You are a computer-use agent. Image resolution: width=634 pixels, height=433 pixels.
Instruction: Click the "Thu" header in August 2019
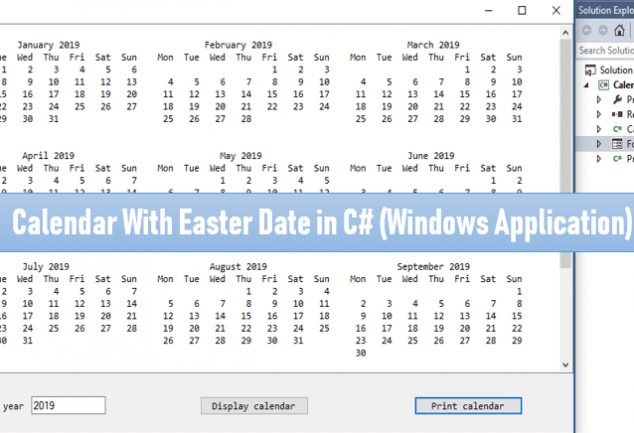coord(243,279)
